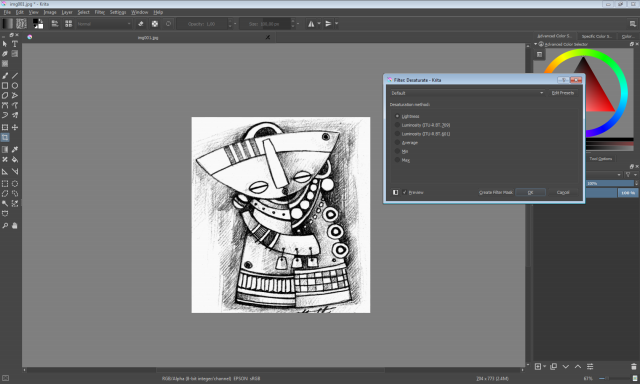640x384 pixels.
Task: Toggle vertical mirror tool
Action: coord(328,24)
